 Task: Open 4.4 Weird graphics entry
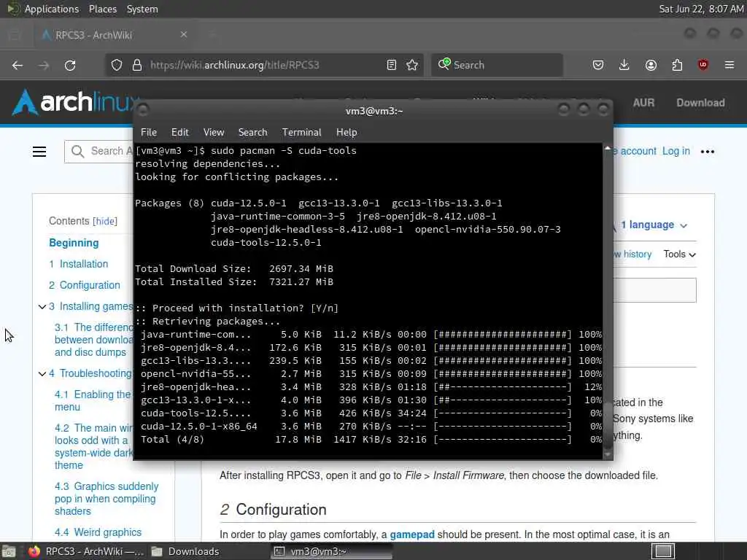98,532
